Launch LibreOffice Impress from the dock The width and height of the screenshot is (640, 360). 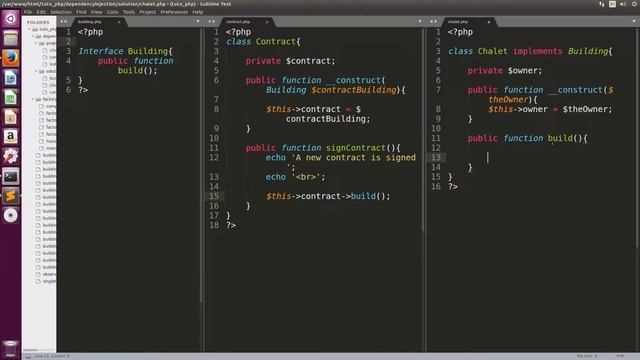[11, 117]
